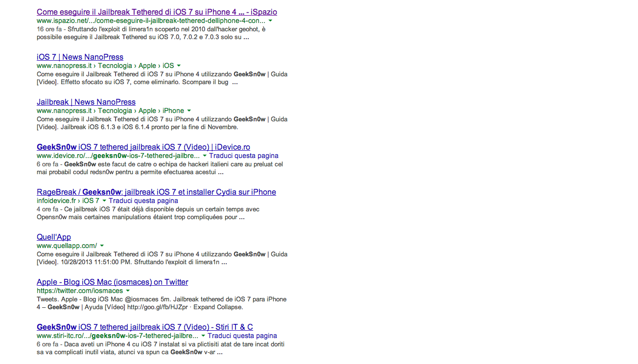
Task: Click the green breadcrumb "infoidevice.fr › iOS 7"
Action: 68,201
